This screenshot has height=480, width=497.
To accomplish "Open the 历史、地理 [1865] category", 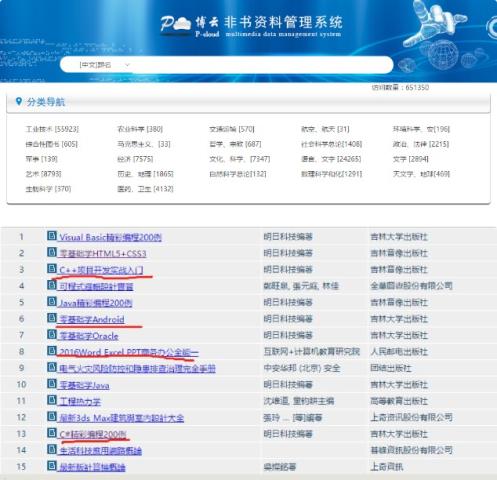I will [145, 174].
